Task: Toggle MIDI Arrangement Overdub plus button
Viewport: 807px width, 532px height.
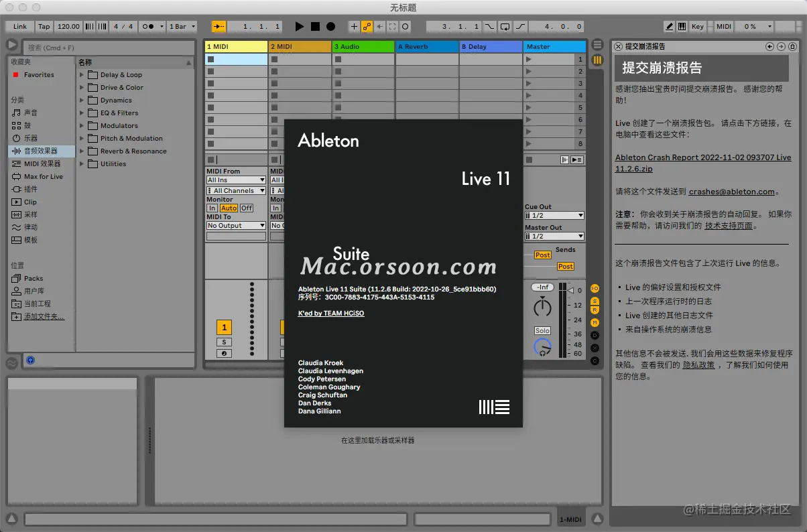Action: tap(354, 27)
